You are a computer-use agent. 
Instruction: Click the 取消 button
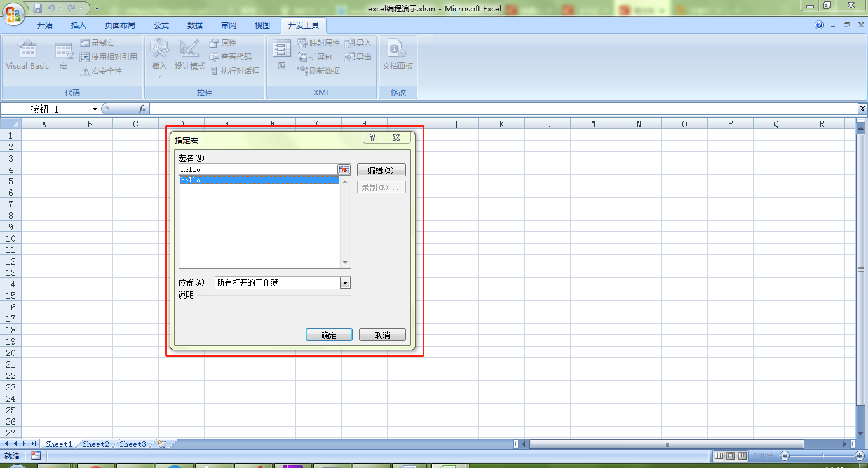tap(383, 335)
